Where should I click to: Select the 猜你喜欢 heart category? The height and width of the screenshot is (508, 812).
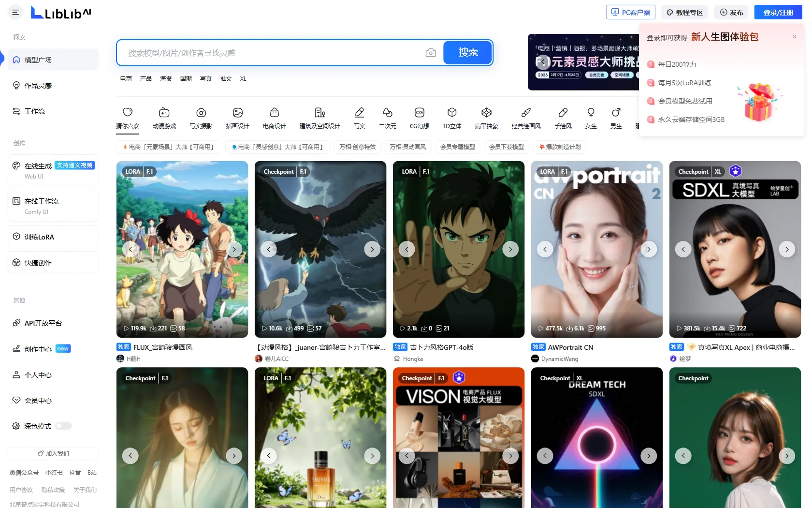(128, 118)
